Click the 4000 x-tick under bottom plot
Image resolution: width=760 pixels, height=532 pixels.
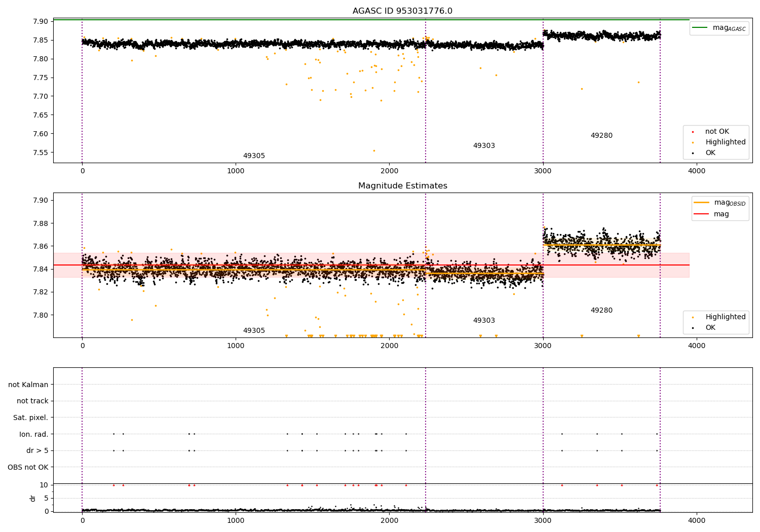pyautogui.click(x=697, y=520)
